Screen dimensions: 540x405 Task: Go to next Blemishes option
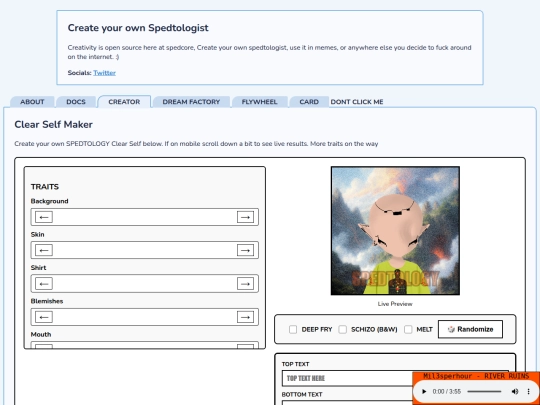point(245,317)
